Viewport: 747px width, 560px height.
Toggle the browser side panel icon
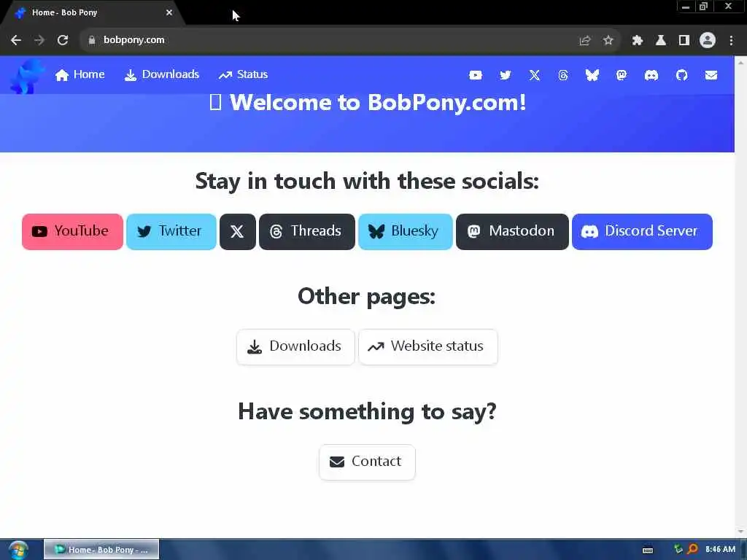click(x=684, y=41)
